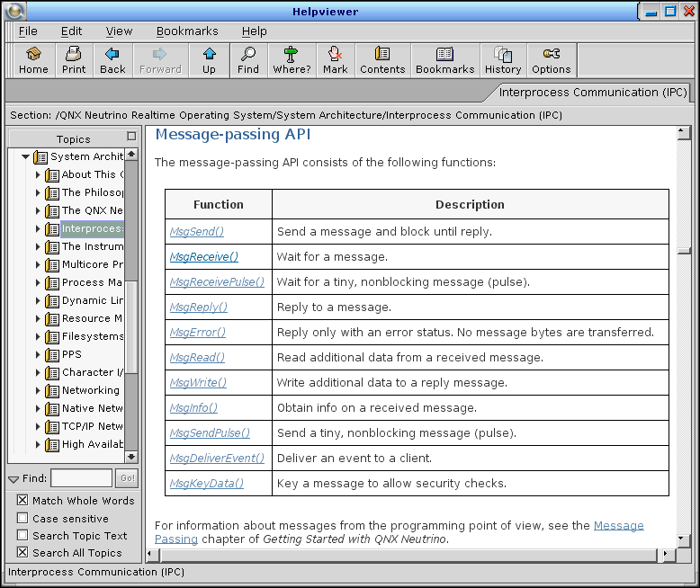Open the Options toolbar icon
This screenshot has height=588, width=700.
point(552,60)
